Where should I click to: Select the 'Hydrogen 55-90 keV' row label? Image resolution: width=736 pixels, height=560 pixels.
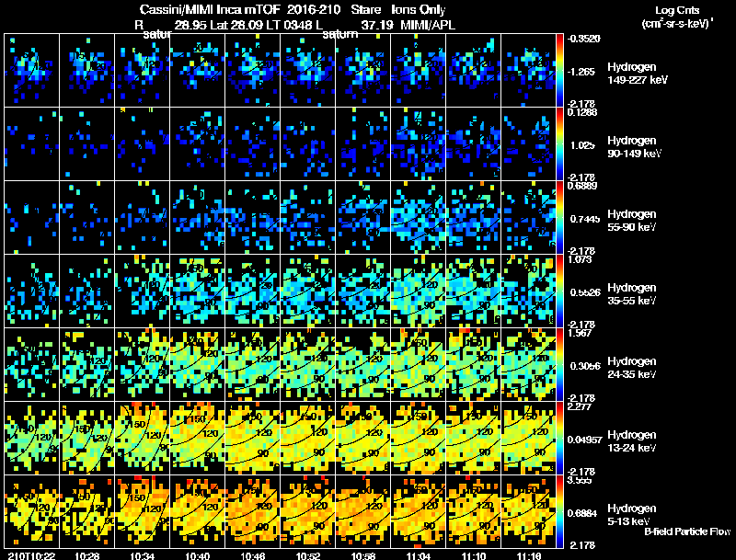[x=632, y=221]
